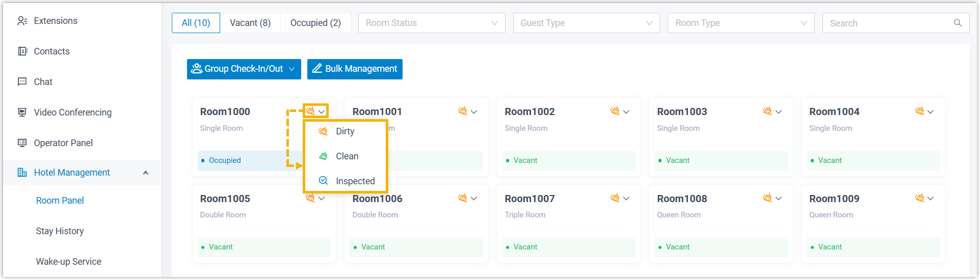
Task: Click Room1008 dirty housekeeping status icon
Action: click(x=767, y=198)
